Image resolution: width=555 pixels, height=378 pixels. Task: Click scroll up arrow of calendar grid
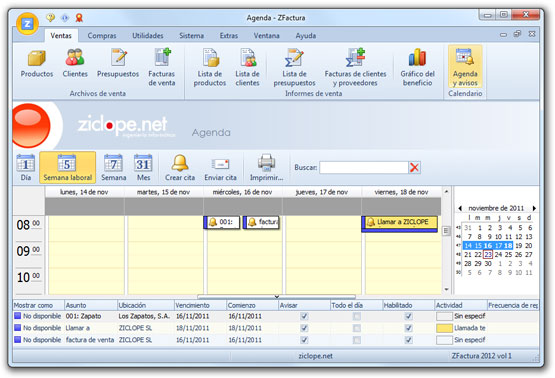click(x=446, y=191)
